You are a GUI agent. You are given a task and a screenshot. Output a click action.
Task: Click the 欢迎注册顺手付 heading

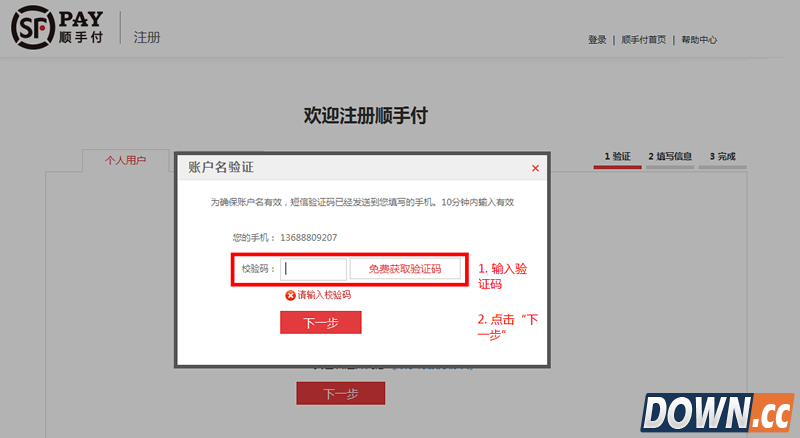coord(366,115)
